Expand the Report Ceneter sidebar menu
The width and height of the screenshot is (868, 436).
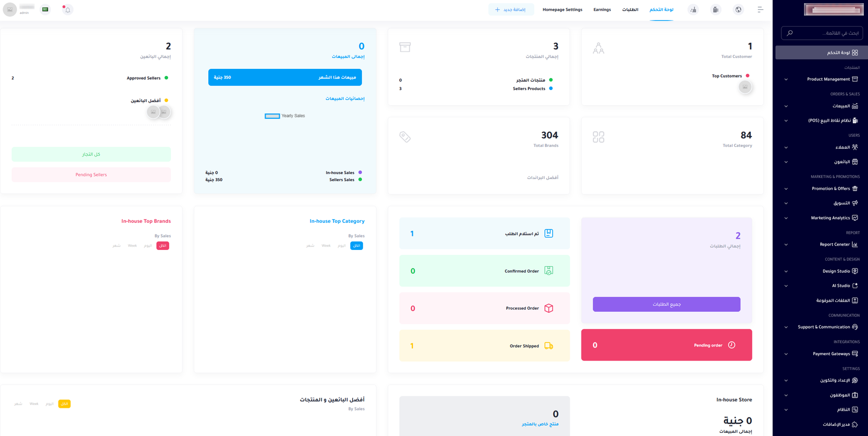click(786, 245)
